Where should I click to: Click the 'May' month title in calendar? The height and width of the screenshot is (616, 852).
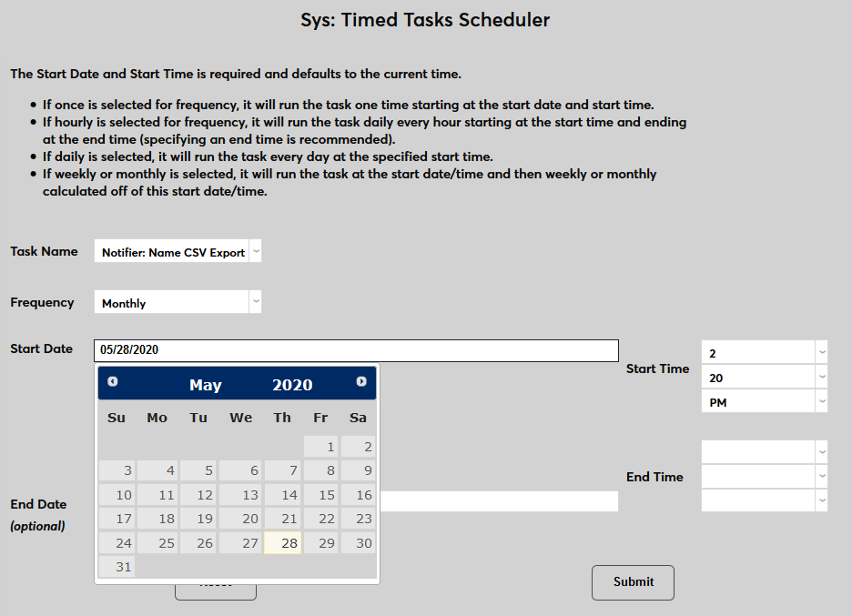tap(206, 385)
